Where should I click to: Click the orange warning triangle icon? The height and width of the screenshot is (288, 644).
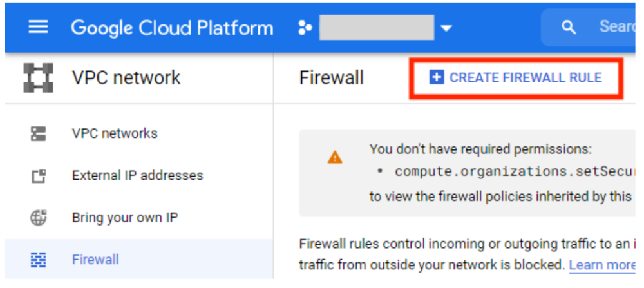(335, 157)
